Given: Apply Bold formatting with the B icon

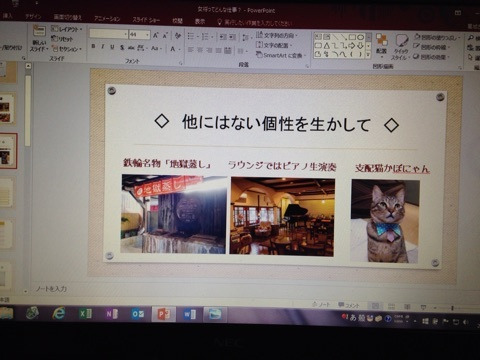Looking at the screenshot, I should coord(93,47).
